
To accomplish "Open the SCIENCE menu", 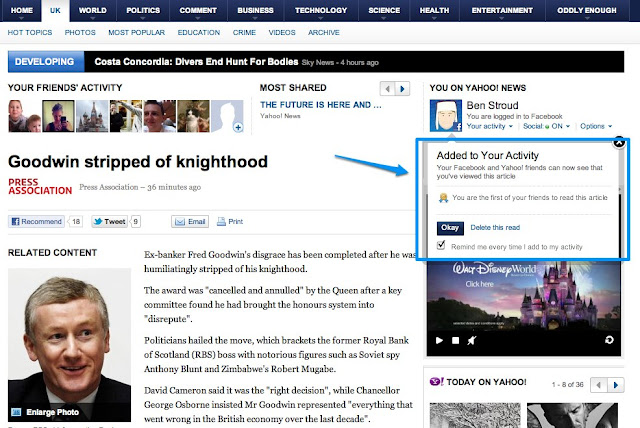I will point(384,11).
